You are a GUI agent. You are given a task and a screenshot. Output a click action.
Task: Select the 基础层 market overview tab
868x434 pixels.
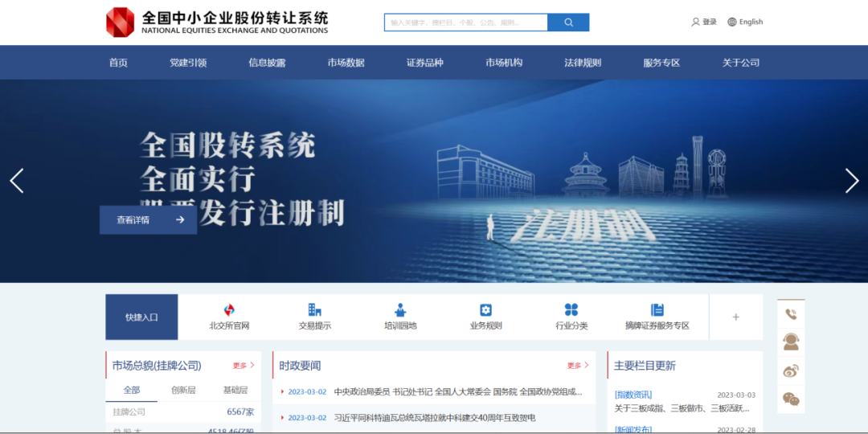pos(235,391)
